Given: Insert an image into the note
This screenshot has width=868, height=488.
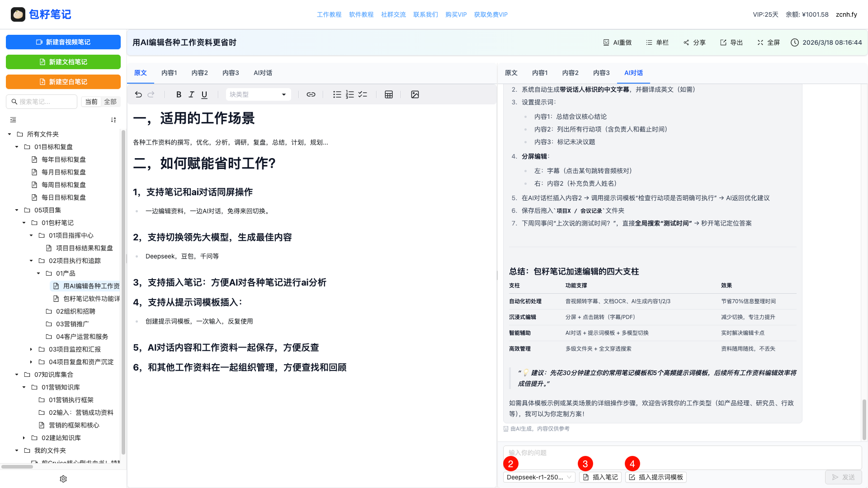Looking at the screenshot, I should pos(415,94).
